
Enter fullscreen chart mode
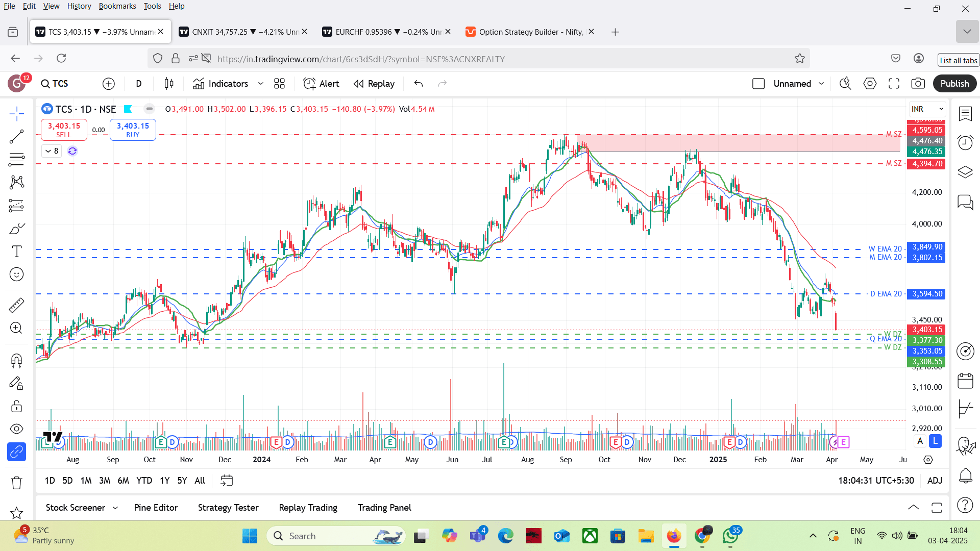[x=894, y=84]
